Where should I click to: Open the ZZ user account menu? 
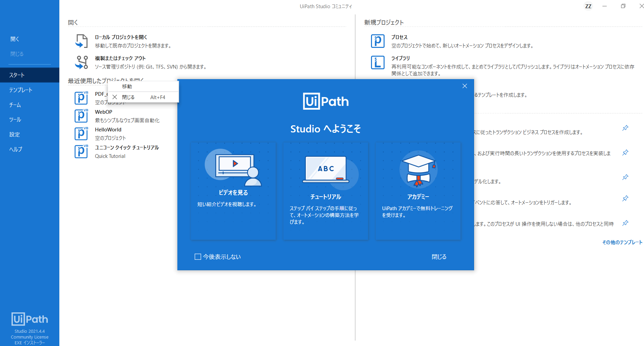click(588, 6)
